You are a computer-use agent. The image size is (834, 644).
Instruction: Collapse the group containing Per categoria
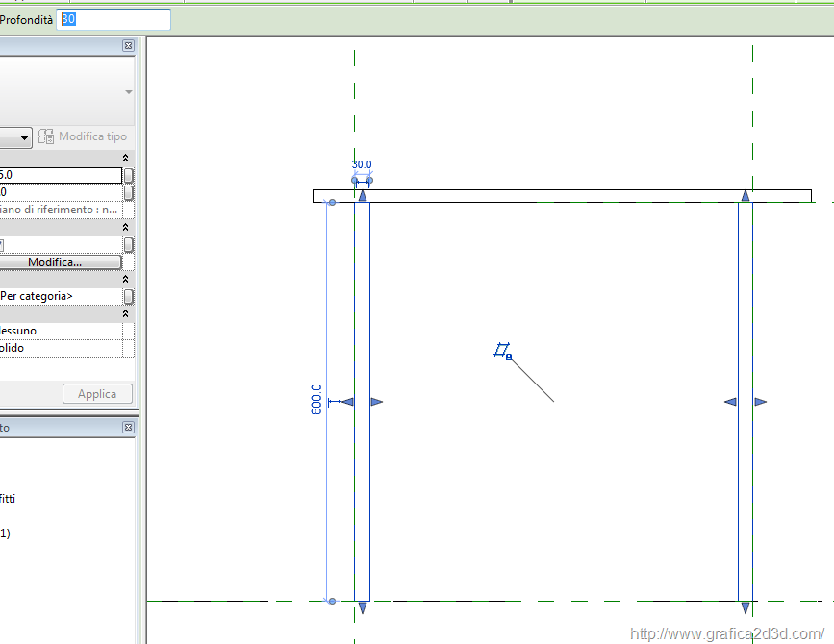(x=125, y=279)
